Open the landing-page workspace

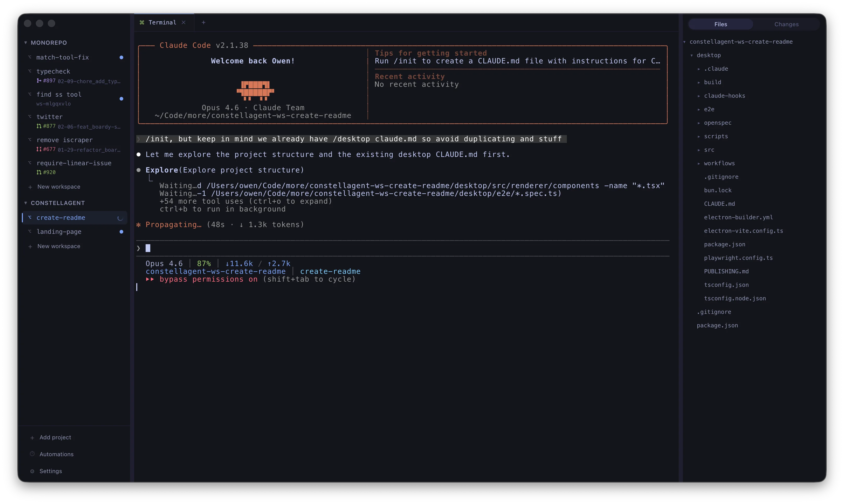75,232
